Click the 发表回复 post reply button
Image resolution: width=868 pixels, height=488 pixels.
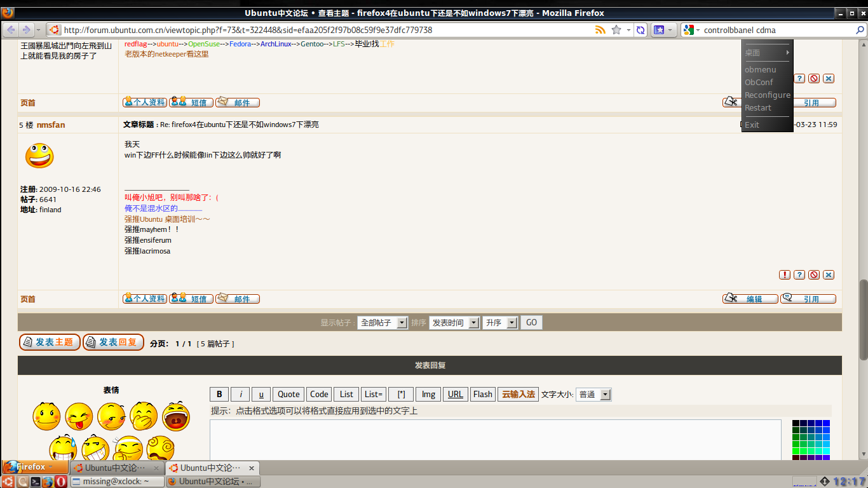click(113, 342)
